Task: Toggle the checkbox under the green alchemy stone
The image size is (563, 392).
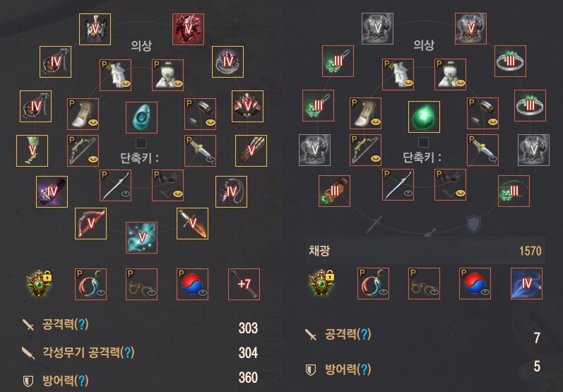Action: tap(423, 142)
